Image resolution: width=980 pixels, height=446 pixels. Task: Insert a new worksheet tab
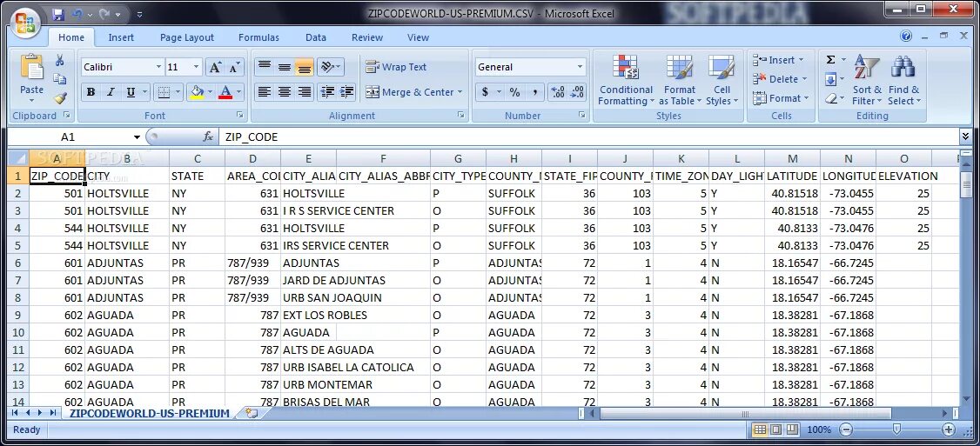click(252, 414)
